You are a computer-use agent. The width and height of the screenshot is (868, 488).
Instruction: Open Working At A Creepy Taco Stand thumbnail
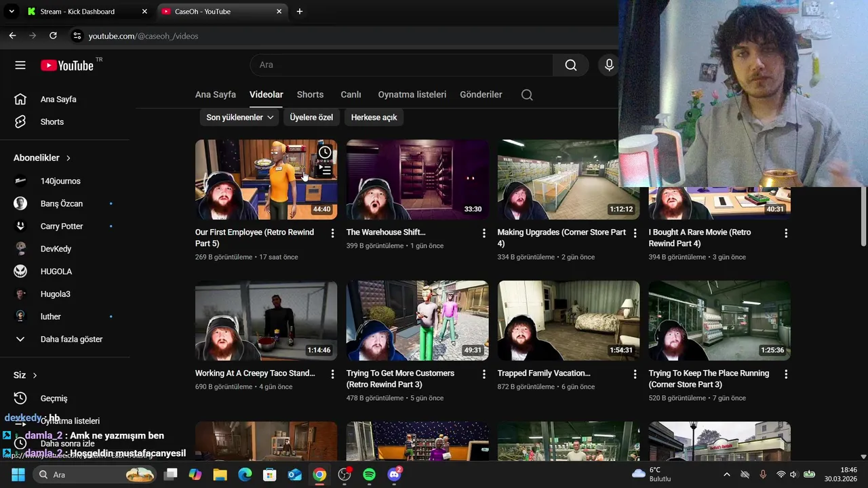pyautogui.click(x=266, y=321)
